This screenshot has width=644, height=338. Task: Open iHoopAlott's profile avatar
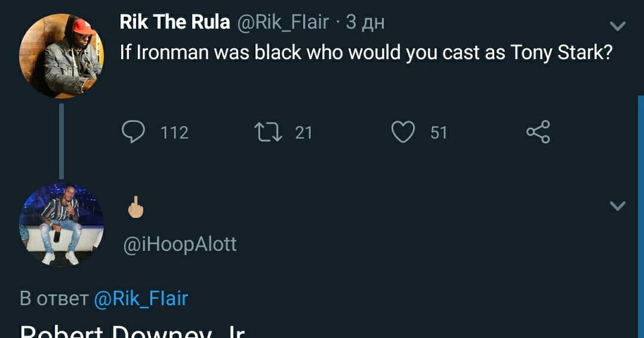pos(61,224)
